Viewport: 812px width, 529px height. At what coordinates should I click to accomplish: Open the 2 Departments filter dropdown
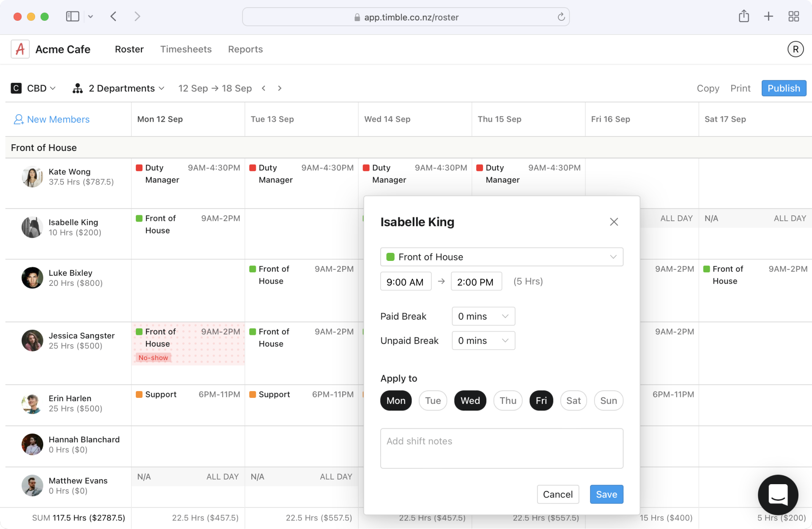[119, 88]
